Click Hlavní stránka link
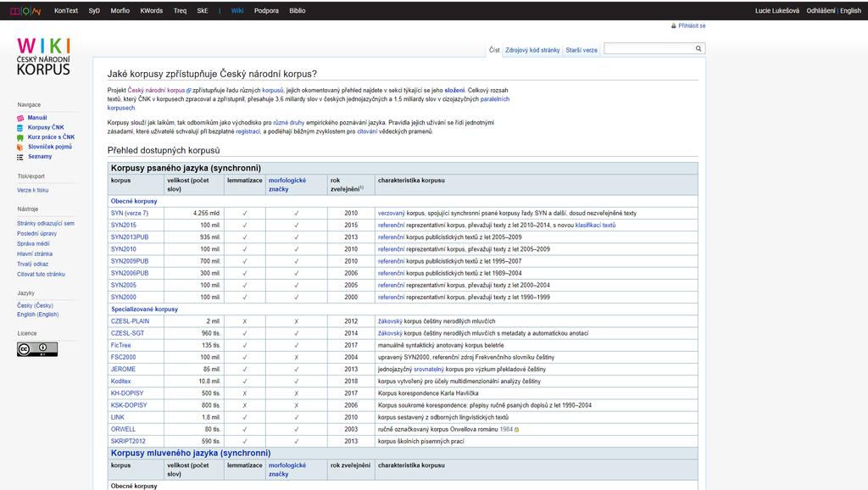This screenshot has width=868, height=490. tap(35, 253)
